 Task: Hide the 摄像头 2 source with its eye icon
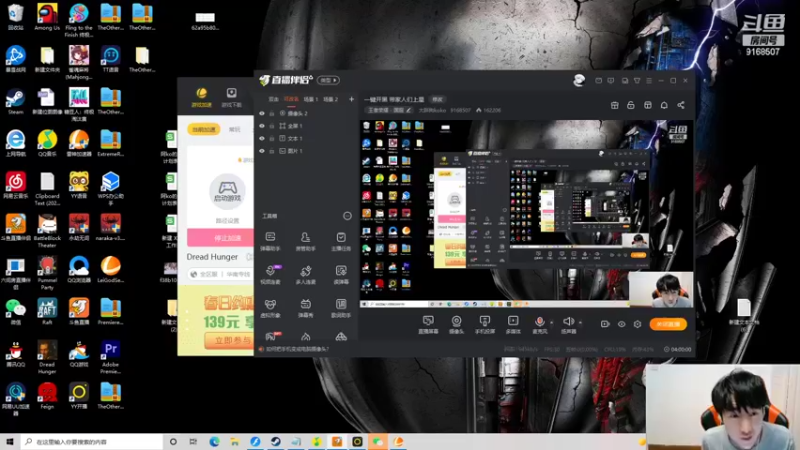click(x=262, y=113)
